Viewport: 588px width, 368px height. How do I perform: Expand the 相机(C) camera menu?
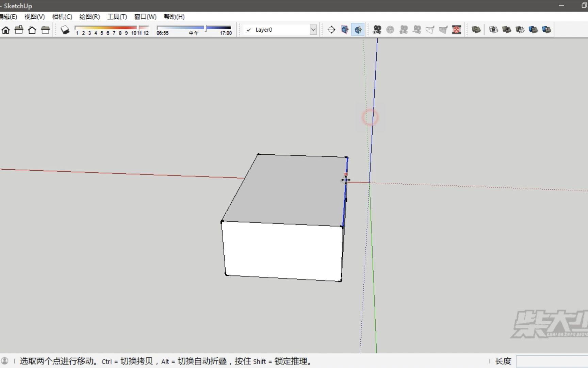click(62, 17)
